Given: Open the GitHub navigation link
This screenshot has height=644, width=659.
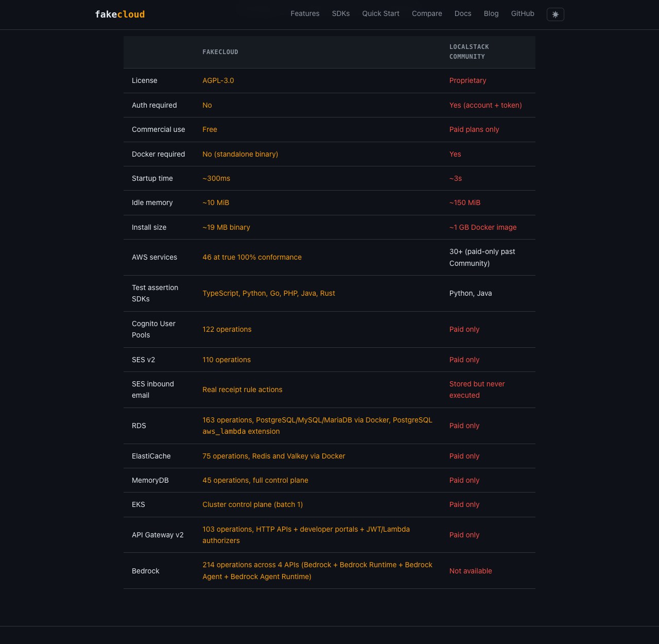Looking at the screenshot, I should click(x=523, y=14).
